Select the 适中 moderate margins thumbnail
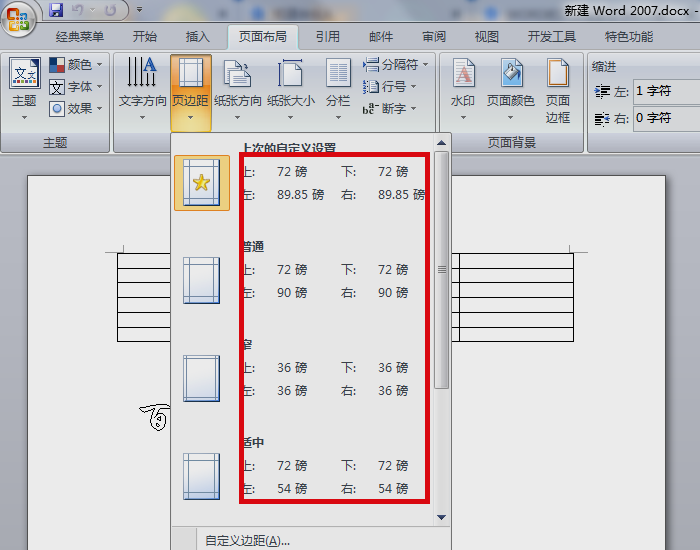The height and width of the screenshot is (550, 700). pos(201,476)
